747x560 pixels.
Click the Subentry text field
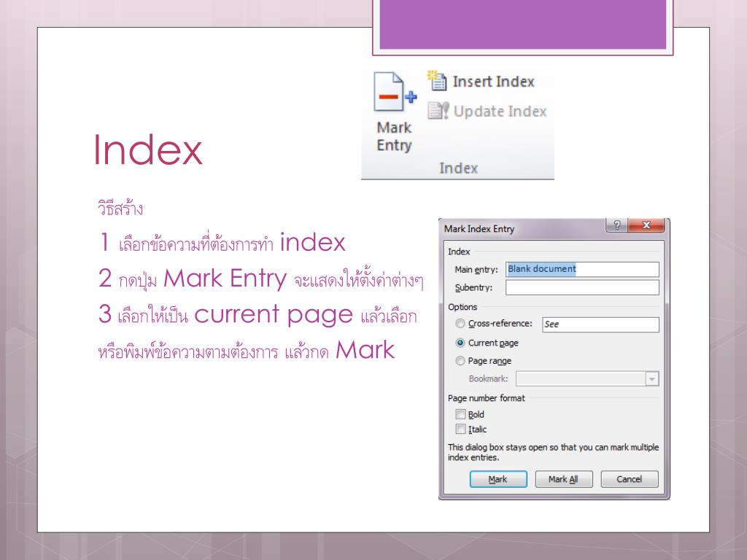[582, 287]
